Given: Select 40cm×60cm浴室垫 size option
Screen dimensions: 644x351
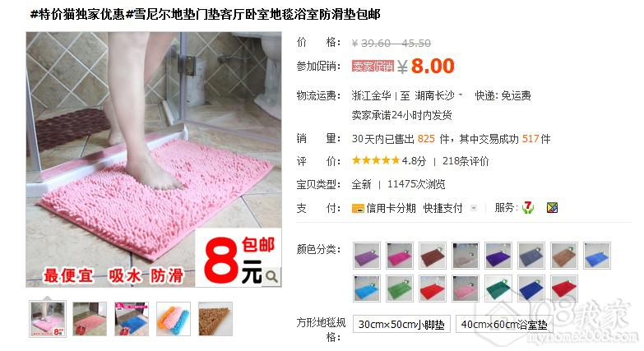Looking at the screenshot, I should click(x=504, y=325).
